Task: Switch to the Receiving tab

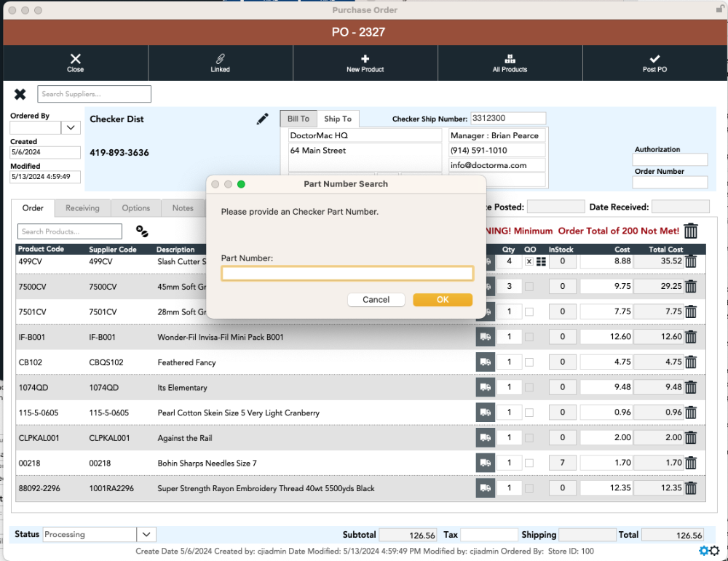Action: 82,208
